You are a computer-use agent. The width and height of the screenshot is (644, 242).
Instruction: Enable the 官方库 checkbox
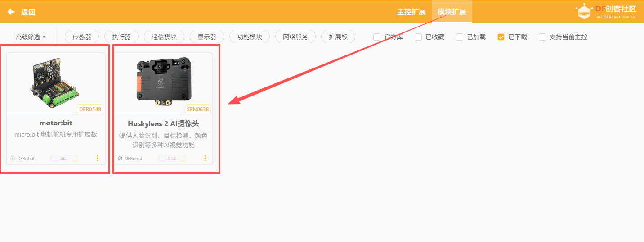pos(377,37)
